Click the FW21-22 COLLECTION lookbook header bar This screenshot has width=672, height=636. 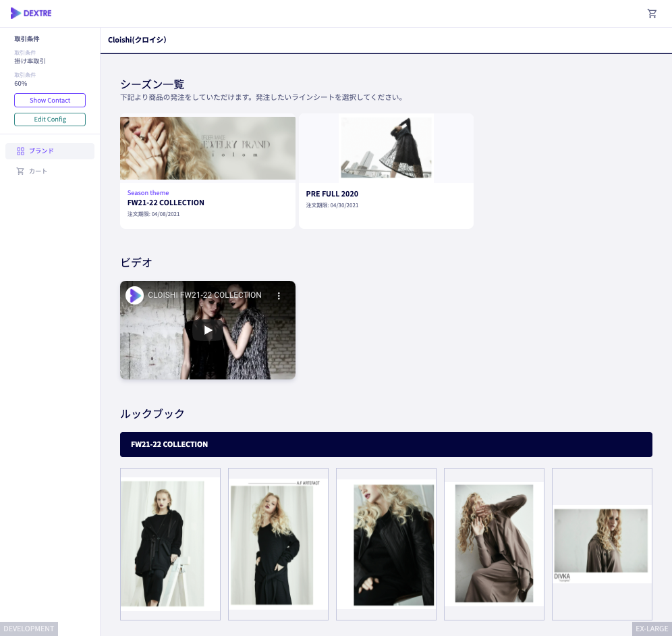[x=386, y=444]
